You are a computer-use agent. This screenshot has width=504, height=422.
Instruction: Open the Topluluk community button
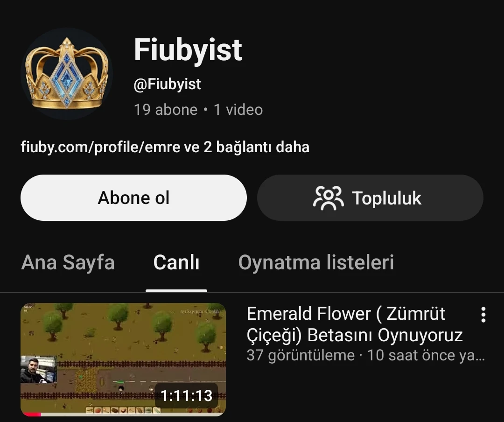pyautogui.click(x=370, y=197)
